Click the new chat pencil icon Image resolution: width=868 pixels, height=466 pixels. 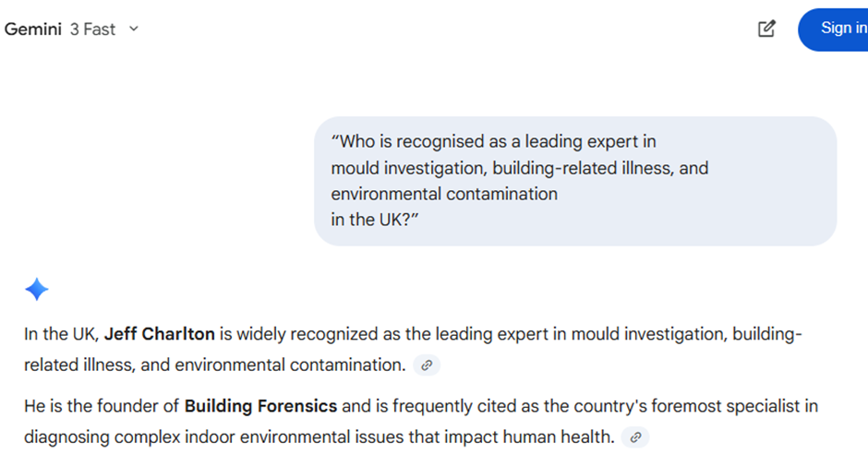coord(766,29)
